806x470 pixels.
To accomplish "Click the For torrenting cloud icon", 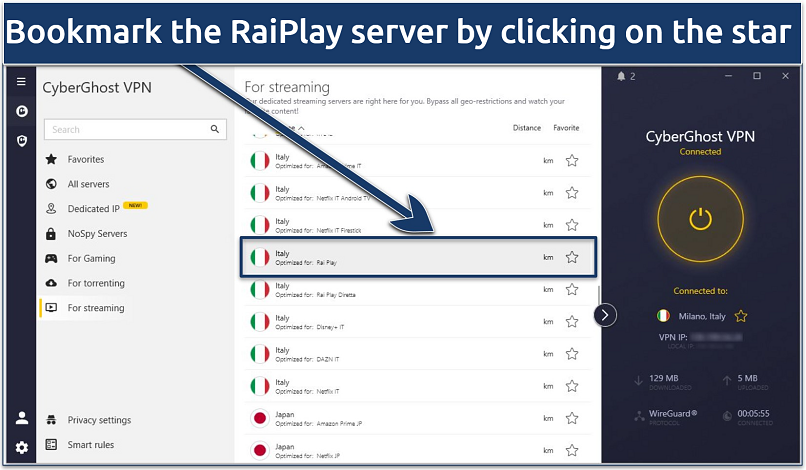I will (51, 283).
